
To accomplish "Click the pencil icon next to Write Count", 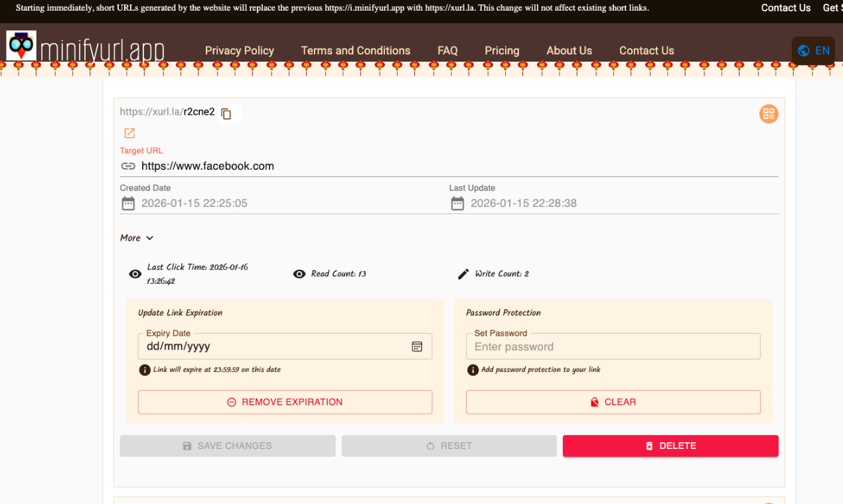I will coord(463,273).
